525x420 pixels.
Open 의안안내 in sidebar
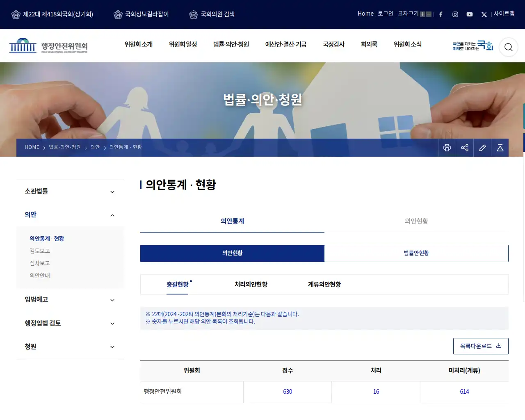click(x=40, y=276)
